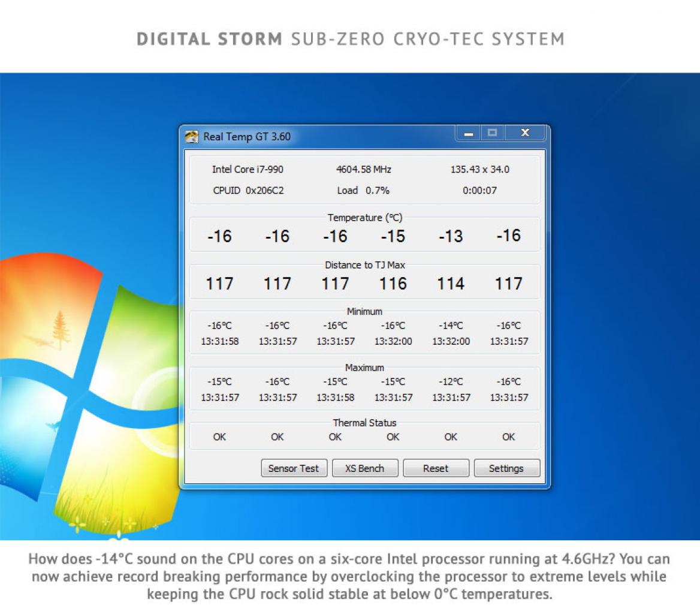
Task: Click the -13 core temperature reading
Action: (451, 236)
